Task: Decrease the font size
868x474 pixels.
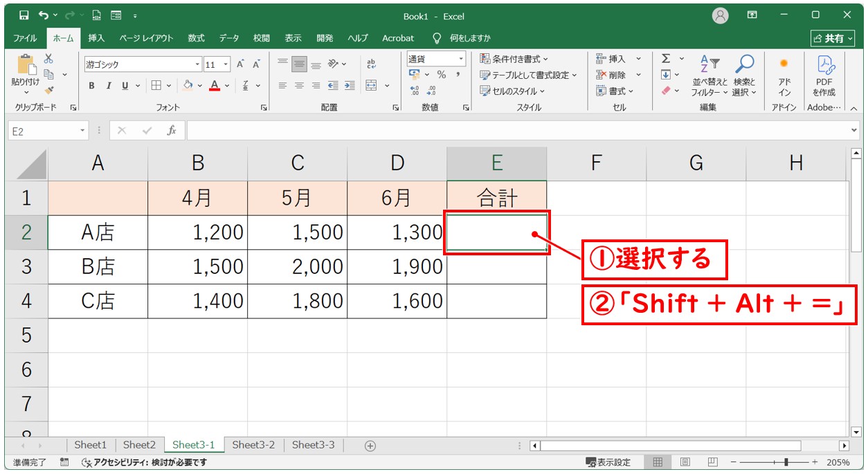Action: 256,64
